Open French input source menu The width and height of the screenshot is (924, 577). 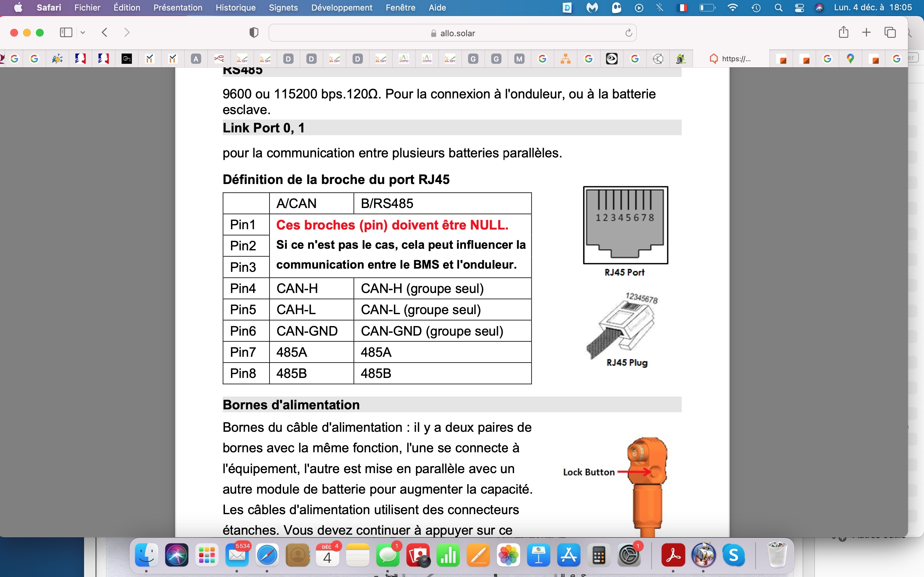[682, 8]
